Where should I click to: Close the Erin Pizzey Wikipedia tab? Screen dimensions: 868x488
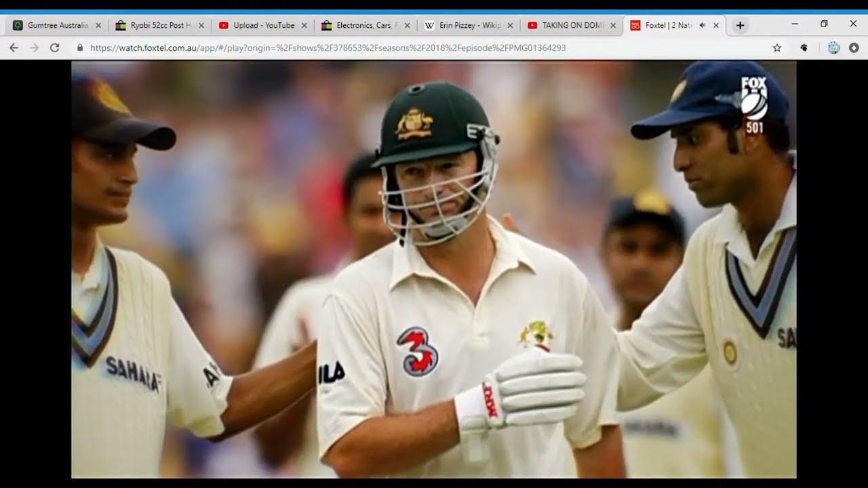coord(510,25)
